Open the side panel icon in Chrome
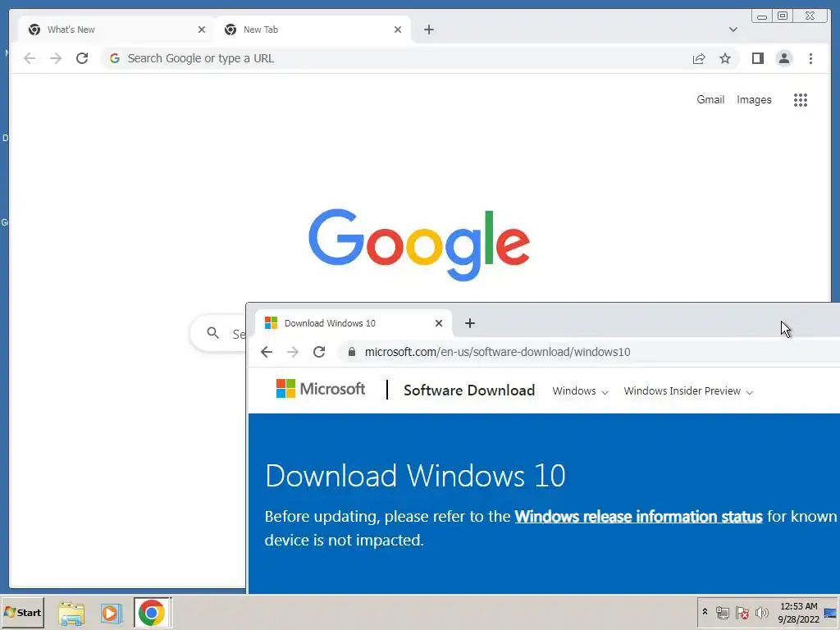 click(x=757, y=58)
